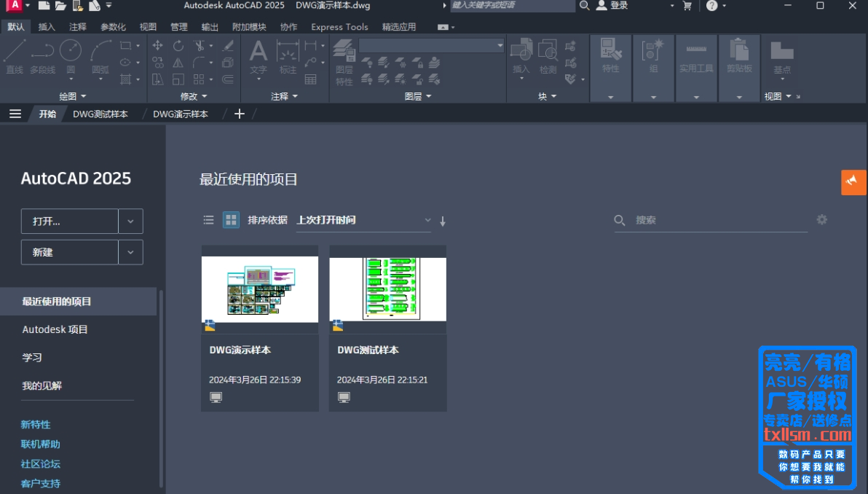Screen dimensions: 868x494
Task: Add a new drawing tab with plus
Action: coord(239,114)
